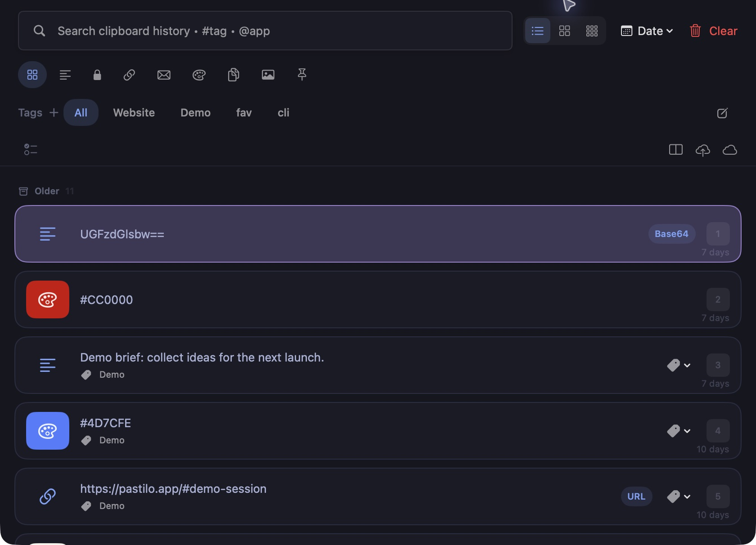The height and width of the screenshot is (545, 756).
Task: Filter by image items icon
Action: pos(268,75)
